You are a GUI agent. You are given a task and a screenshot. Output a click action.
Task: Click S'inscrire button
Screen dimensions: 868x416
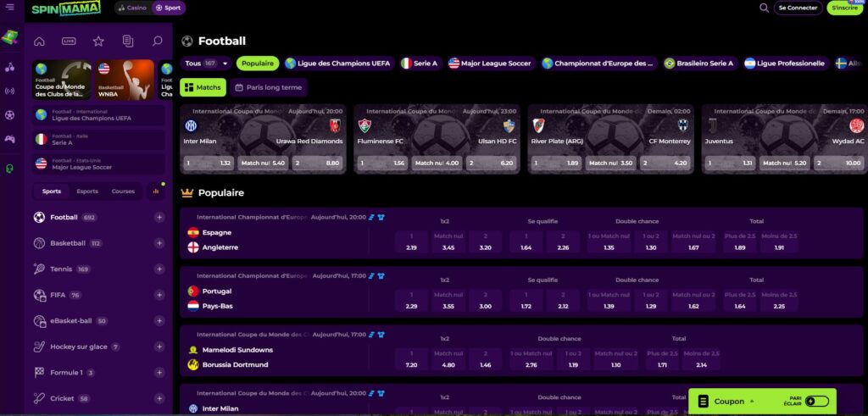coord(845,8)
